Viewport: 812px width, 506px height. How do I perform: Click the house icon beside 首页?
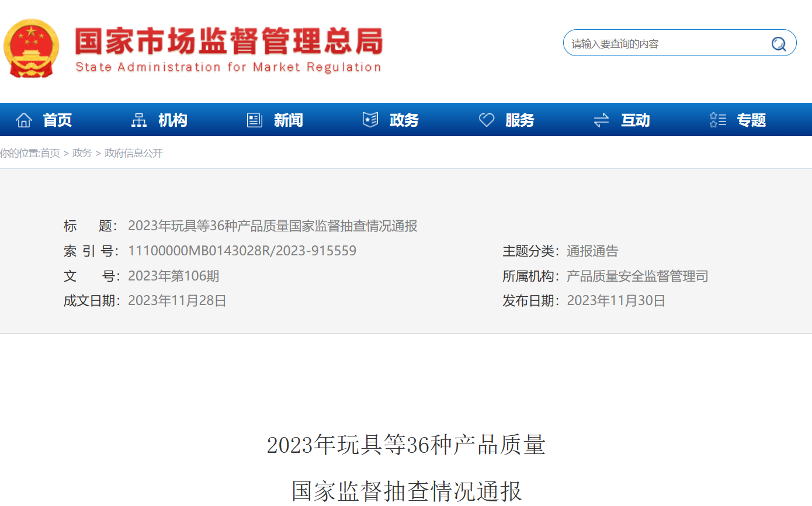[x=24, y=120]
